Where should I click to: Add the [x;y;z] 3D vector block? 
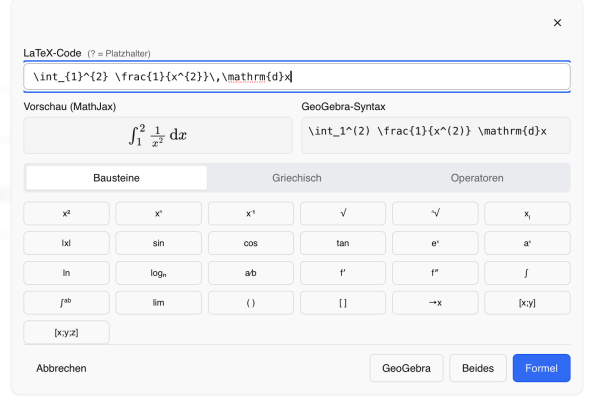tap(66, 332)
